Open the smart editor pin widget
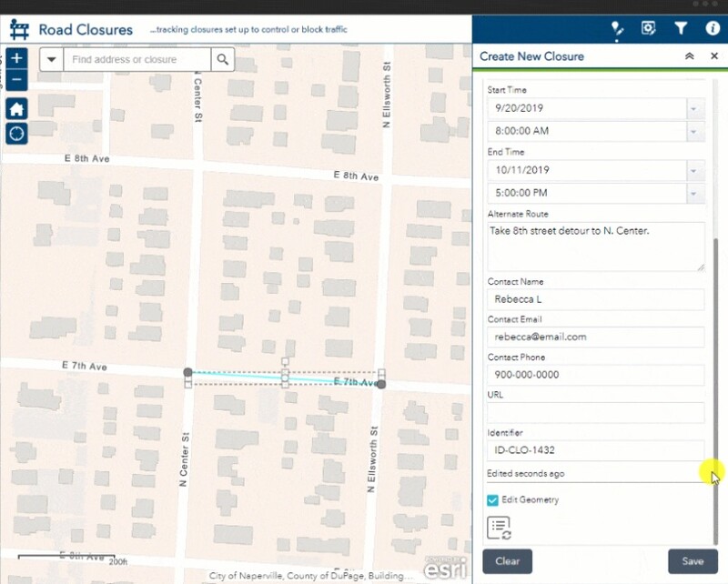 point(618,28)
